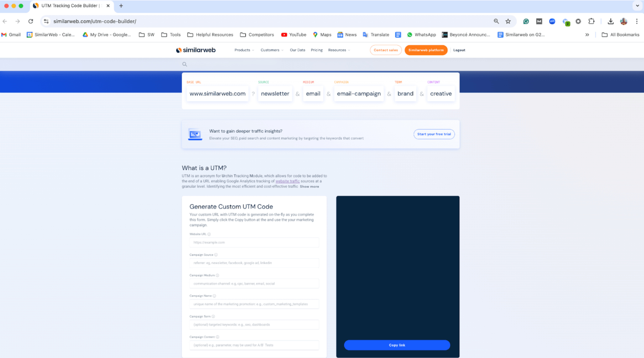The width and height of the screenshot is (644, 358).
Task: Open the Tools bookmarks folder
Action: pyautogui.click(x=171, y=35)
